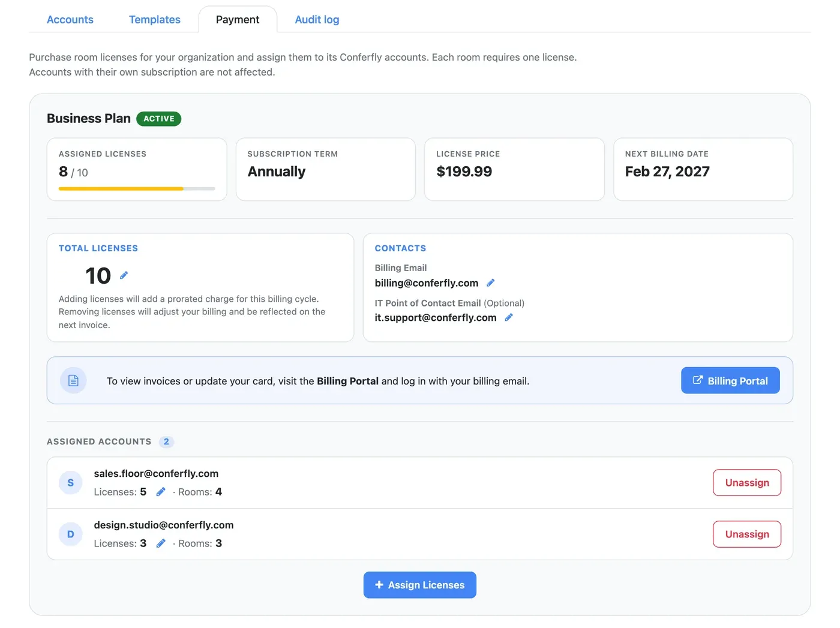Edit the billing email pencil icon
Screen dimensions: 840x628
[x=490, y=283]
